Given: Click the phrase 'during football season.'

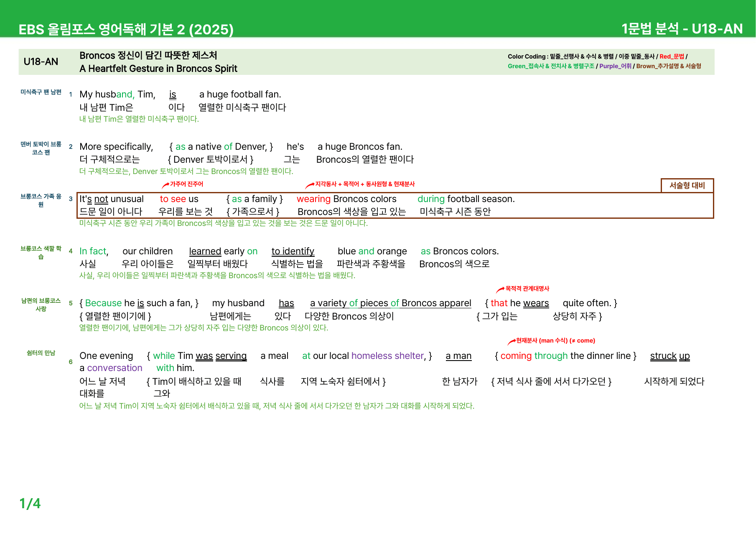Looking at the screenshot, I should coord(466,199).
